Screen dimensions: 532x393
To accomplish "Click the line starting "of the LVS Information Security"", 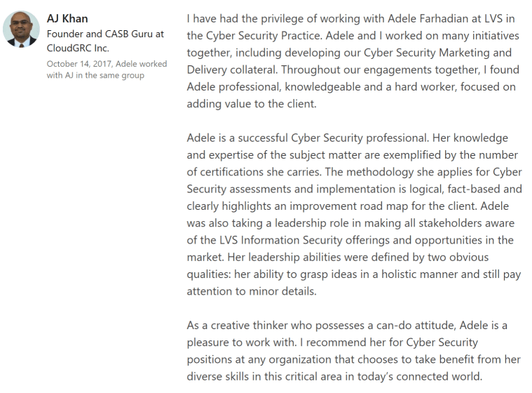I will pos(349,240).
